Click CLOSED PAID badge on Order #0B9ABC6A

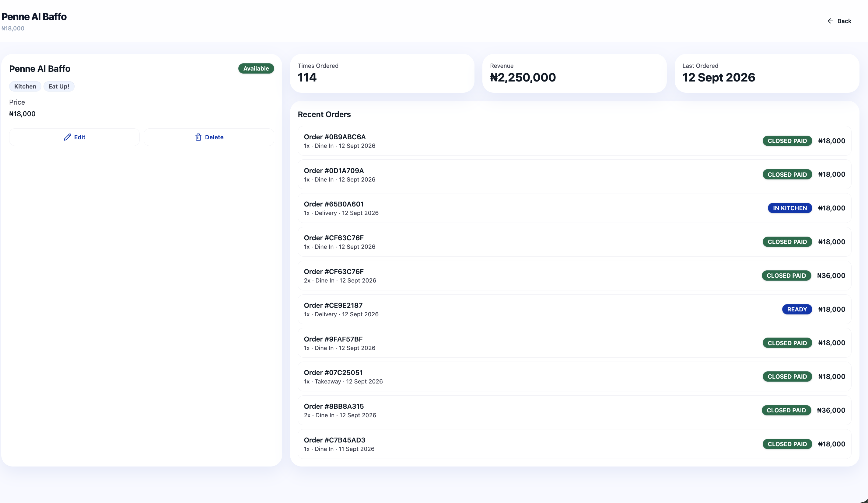tap(787, 141)
